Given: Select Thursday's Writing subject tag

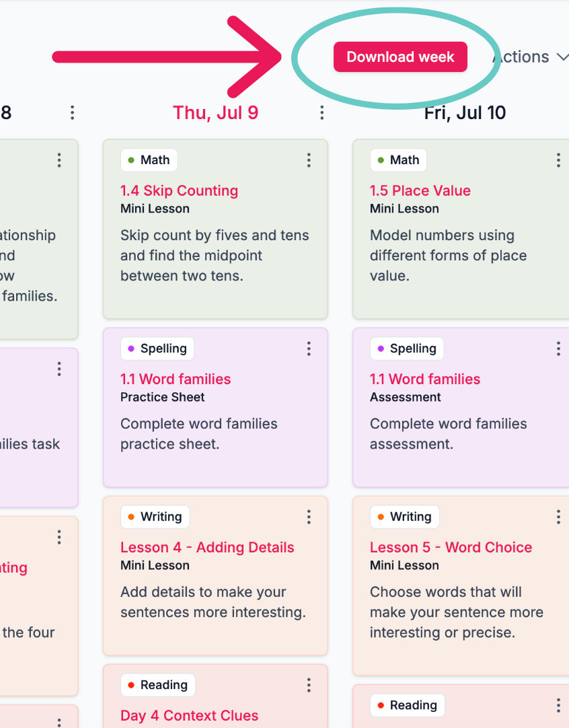Looking at the screenshot, I should [x=155, y=517].
